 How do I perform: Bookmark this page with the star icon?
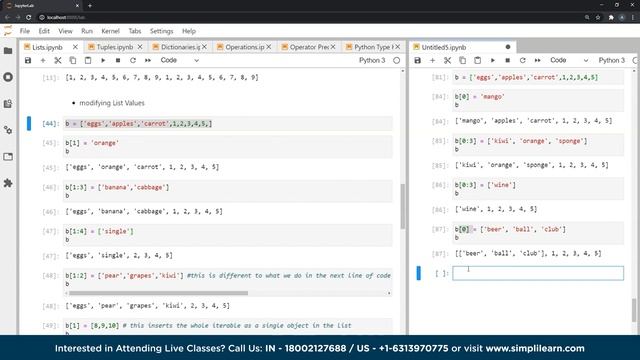click(x=598, y=18)
